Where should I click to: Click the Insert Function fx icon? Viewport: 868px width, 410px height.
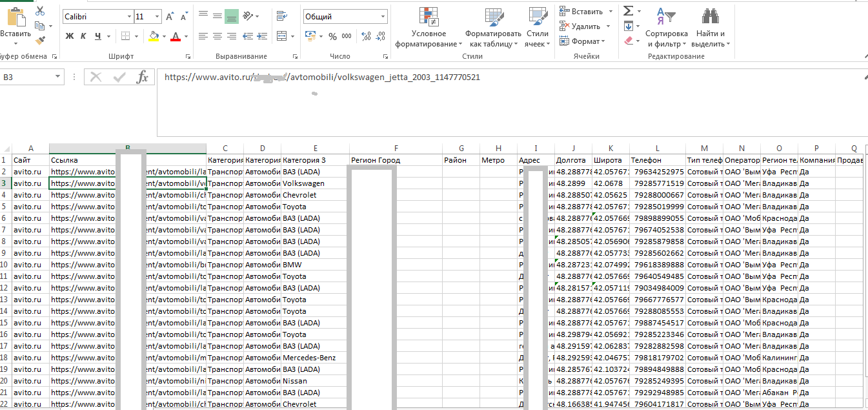[142, 77]
